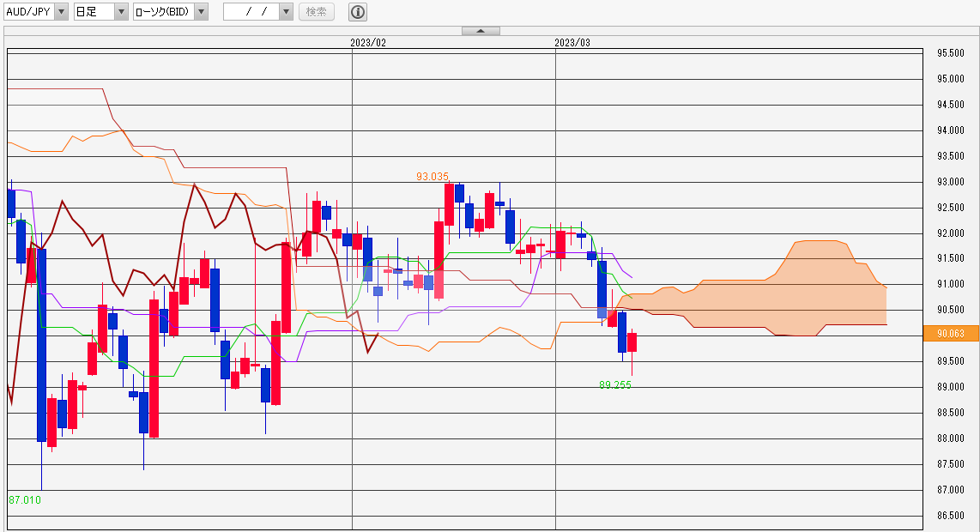Click the 87.000 price axis label
The height and width of the screenshot is (532, 980).
coord(951,489)
